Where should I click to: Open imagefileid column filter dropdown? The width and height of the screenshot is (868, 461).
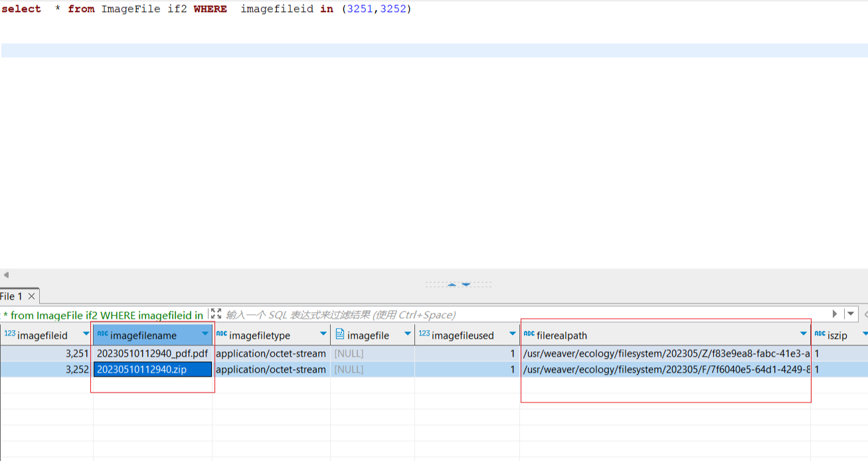(x=86, y=334)
